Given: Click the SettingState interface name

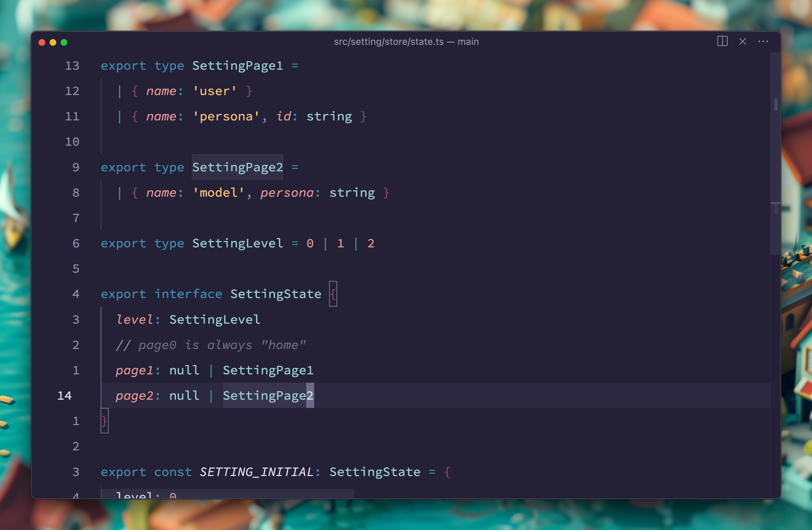Looking at the screenshot, I should pos(276,294).
